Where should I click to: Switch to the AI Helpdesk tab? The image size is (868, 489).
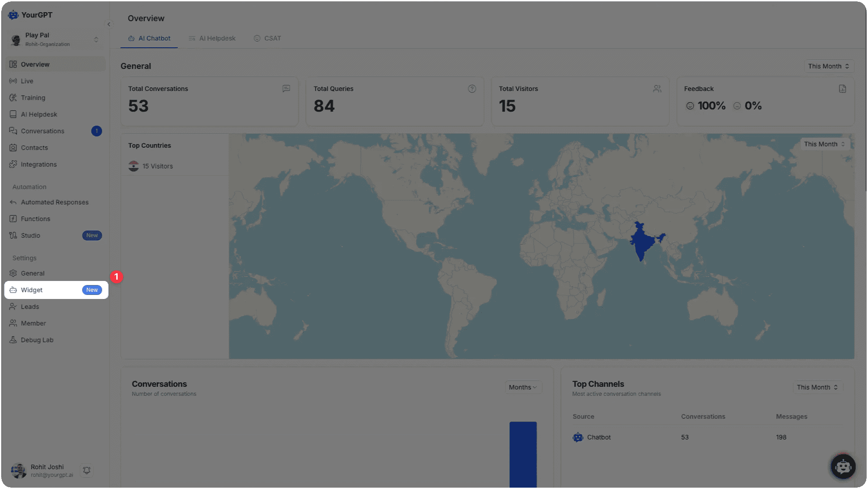point(212,38)
